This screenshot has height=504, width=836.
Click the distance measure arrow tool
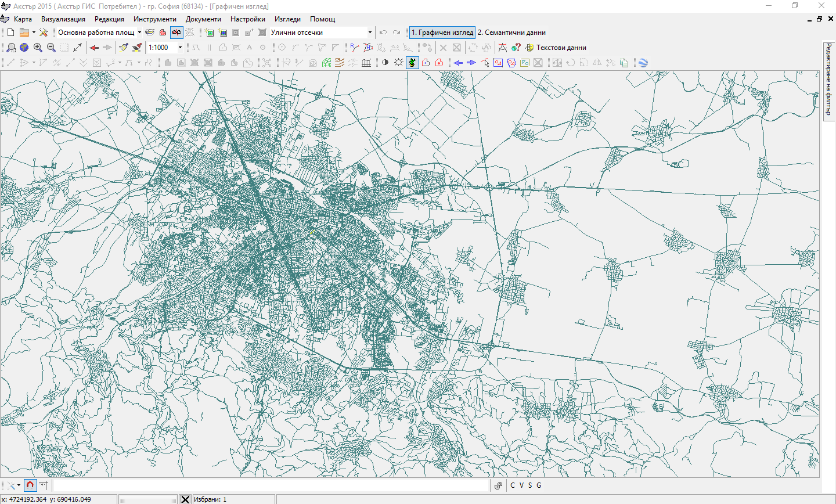click(x=78, y=48)
